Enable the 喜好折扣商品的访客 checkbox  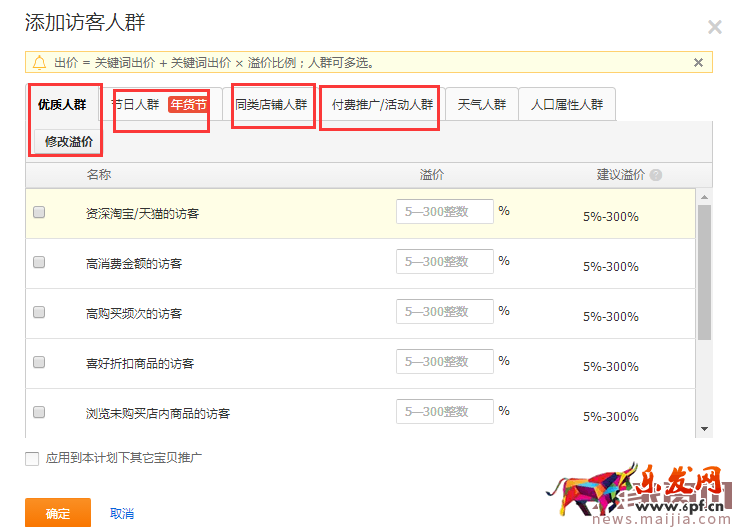39,362
